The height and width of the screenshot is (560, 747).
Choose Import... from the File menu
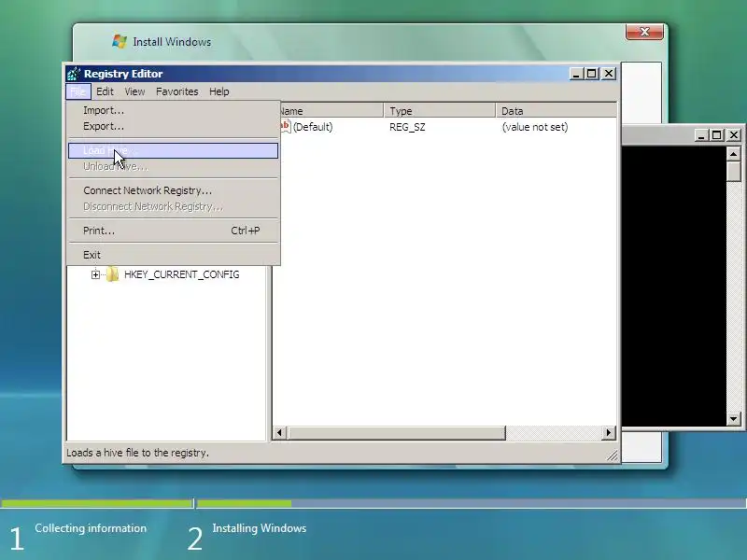(x=173, y=110)
